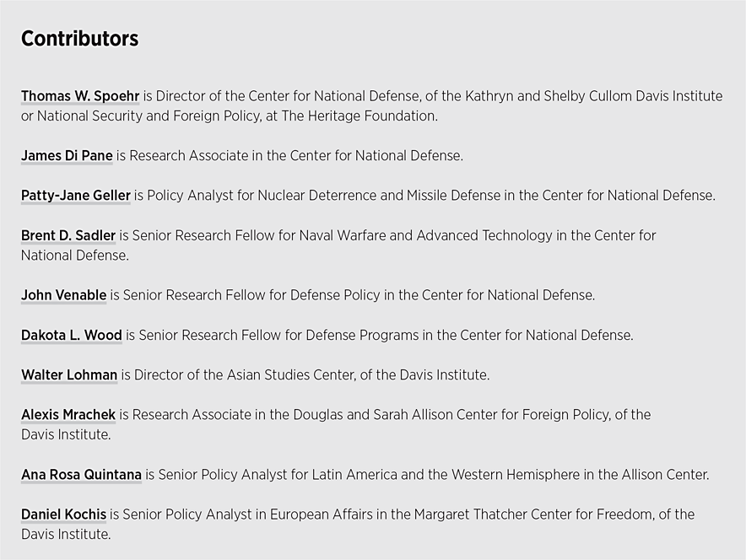Click Walter Lohman's name link
Viewport: 746px width, 560px height.
point(69,374)
